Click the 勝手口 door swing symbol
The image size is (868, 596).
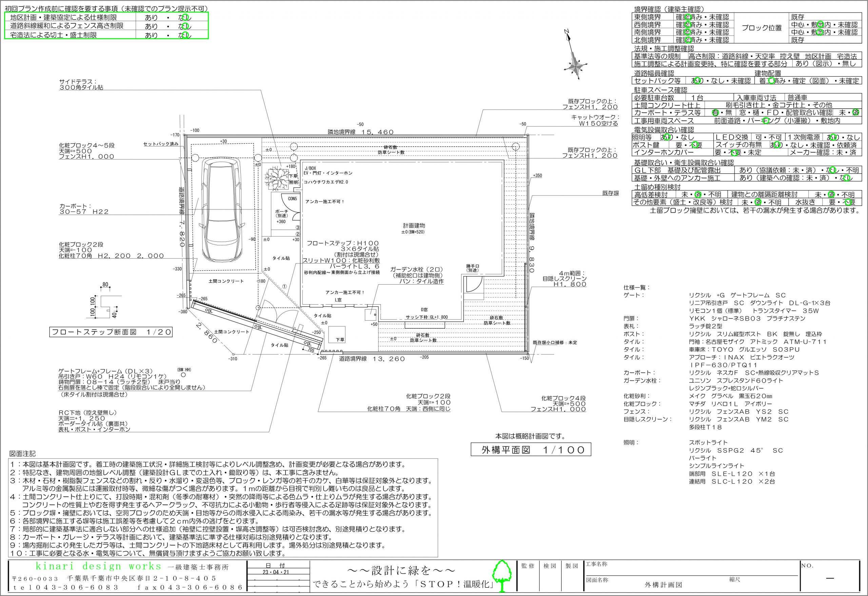click(x=474, y=284)
